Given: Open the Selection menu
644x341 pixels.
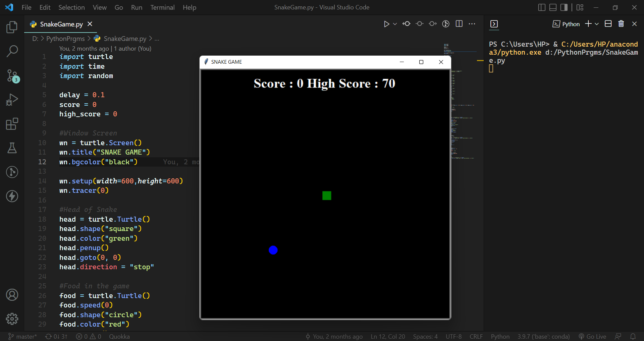Looking at the screenshot, I should 71,7.
